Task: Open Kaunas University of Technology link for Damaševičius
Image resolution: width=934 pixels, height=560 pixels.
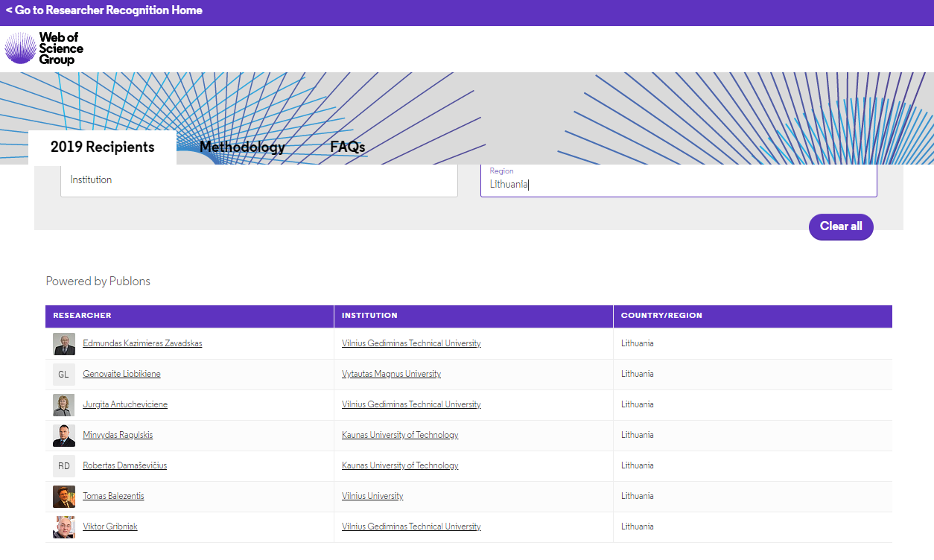Action: point(400,465)
